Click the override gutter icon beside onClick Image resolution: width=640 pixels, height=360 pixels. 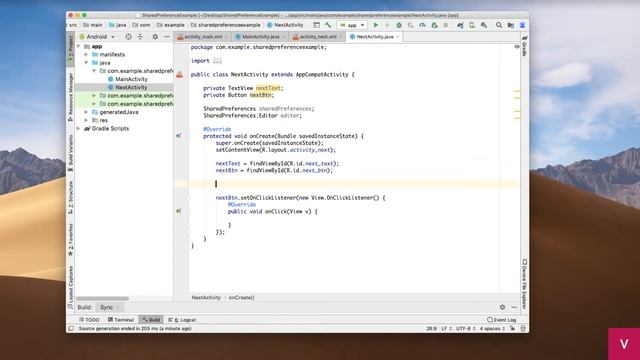[x=178, y=211]
